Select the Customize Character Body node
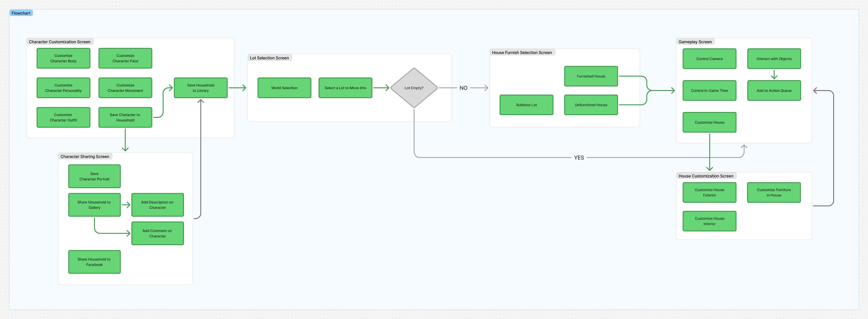The image size is (868, 319). coord(63,58)
